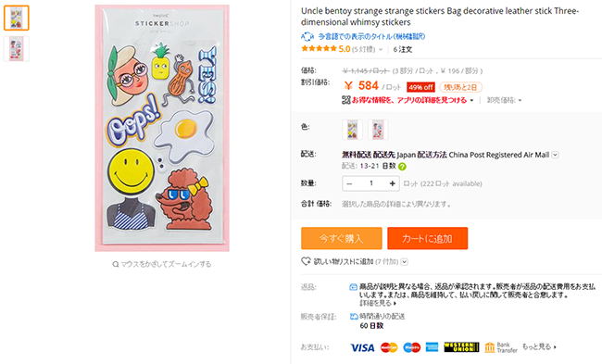The image size is (602, 364).
Task: Click the Western Union payment icon
Action: tap(461, 347)
